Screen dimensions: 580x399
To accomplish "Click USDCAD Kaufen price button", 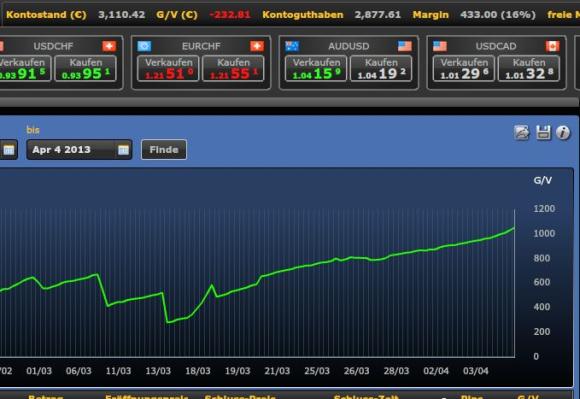I will pos(529,68).
